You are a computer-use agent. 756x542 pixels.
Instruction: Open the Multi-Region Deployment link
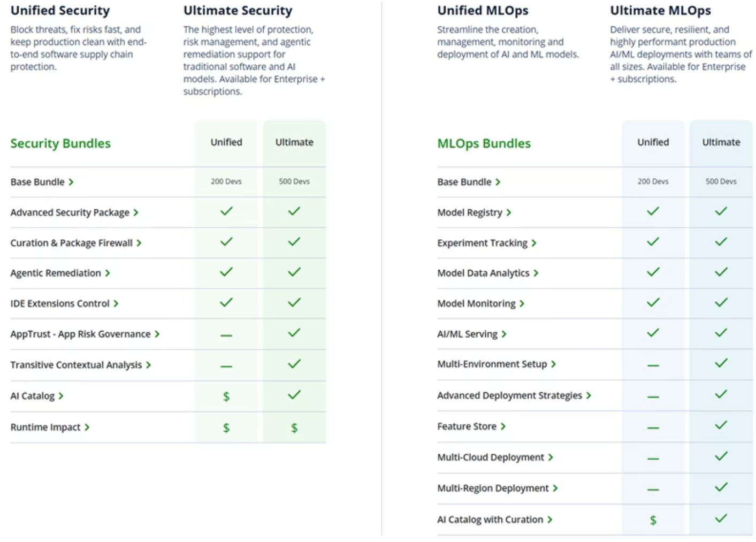click(492, 488)
